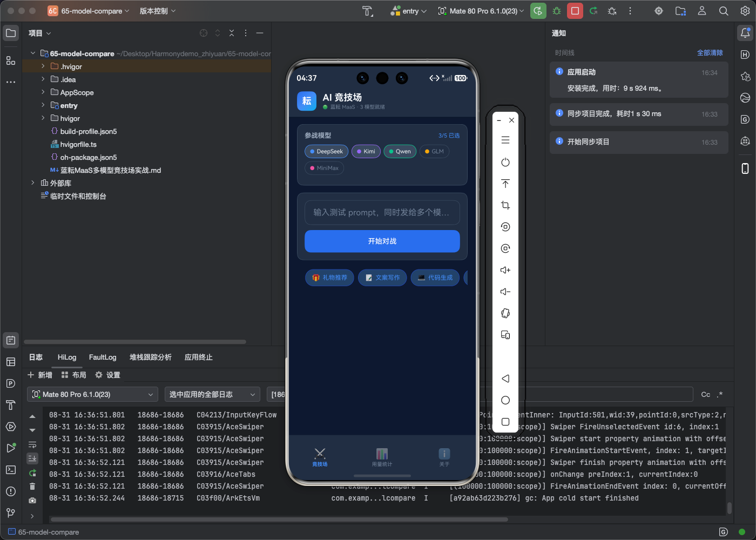Toggle soft-wrap in the log side toolbar
756x540 pixels.
tap(32, 444)
